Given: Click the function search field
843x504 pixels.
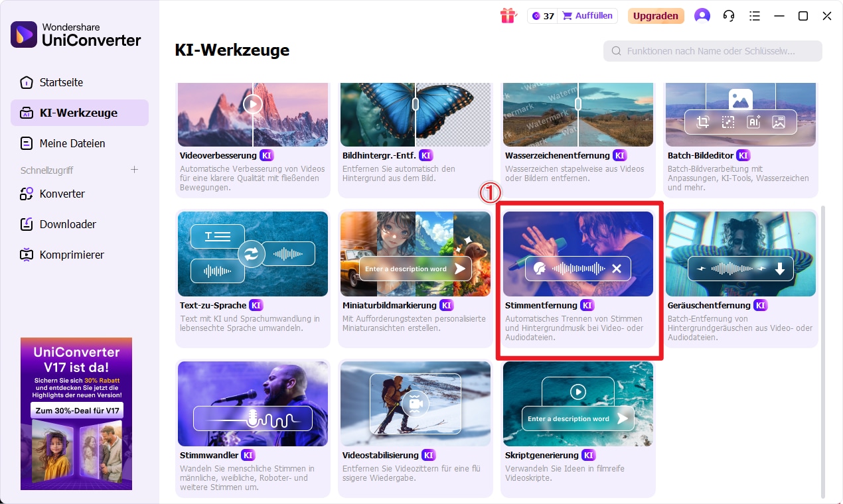Looking at the screenshot, I should pos(712,51).
